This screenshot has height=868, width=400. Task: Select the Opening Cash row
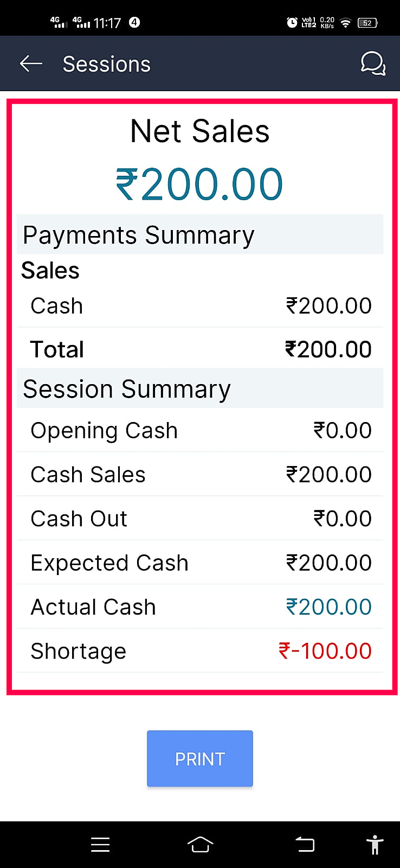200,430
